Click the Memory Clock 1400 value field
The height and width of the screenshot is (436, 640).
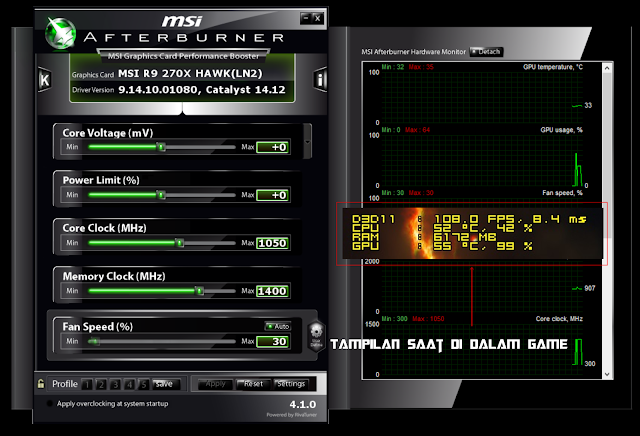pos(273,291)
